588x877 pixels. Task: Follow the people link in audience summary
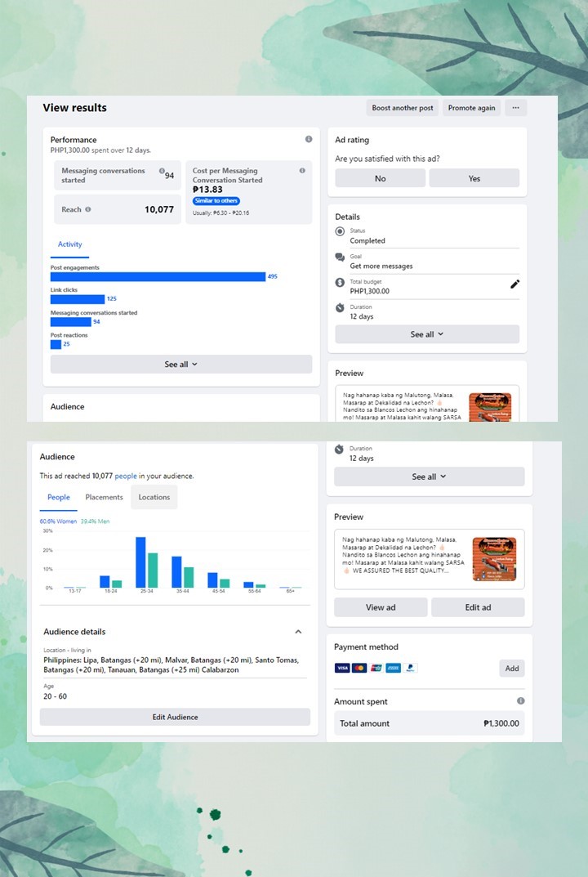coord(126,476)
